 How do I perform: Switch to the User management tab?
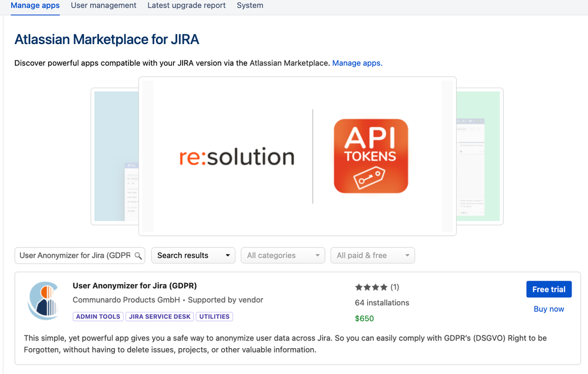click(x=103, y=5)
